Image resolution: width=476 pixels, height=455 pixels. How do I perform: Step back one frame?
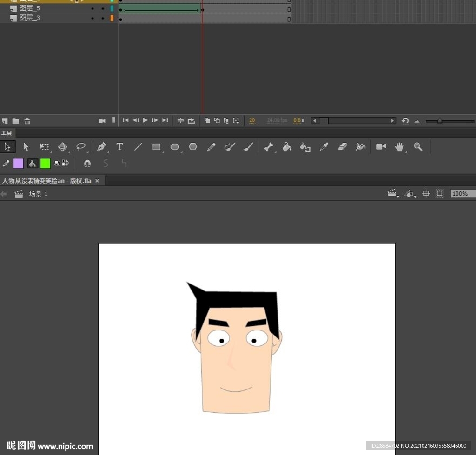pyautogui.click(x=136, y=120)
